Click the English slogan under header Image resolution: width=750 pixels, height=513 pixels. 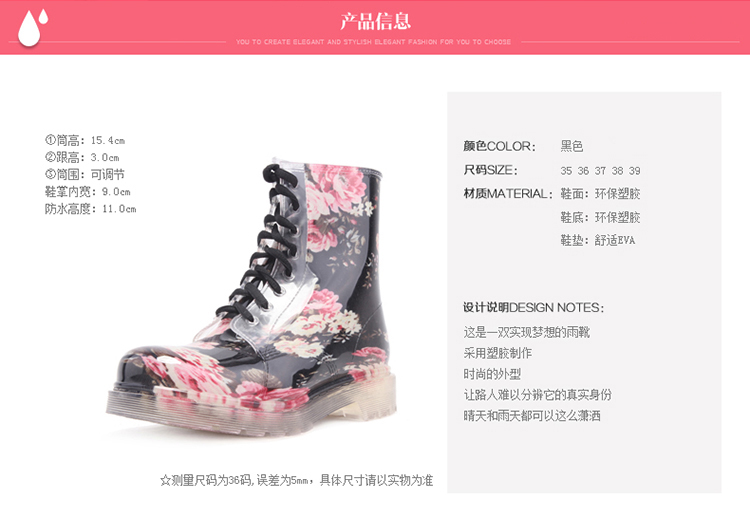point(373,42)
